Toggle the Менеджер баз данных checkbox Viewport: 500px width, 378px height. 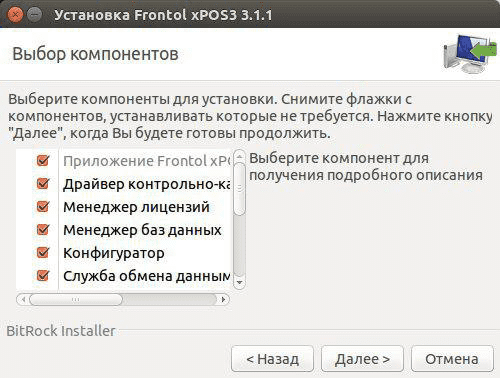[43, 230]
